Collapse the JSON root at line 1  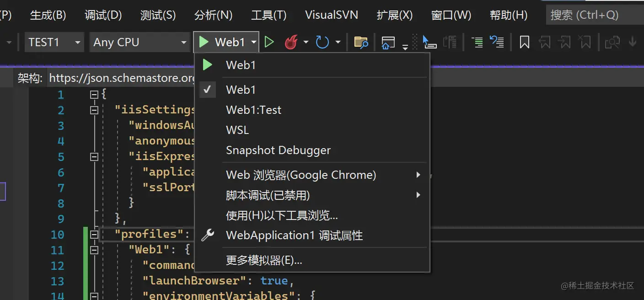(94, 95)
